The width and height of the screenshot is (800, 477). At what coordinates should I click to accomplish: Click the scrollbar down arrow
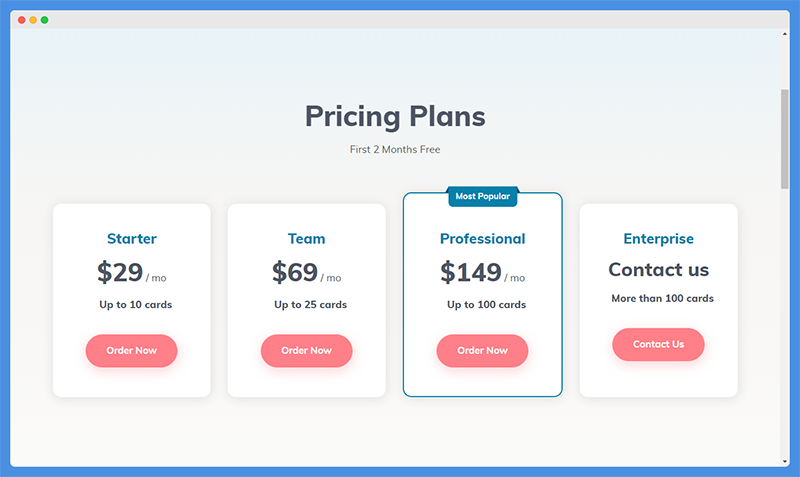click(785, 462)
